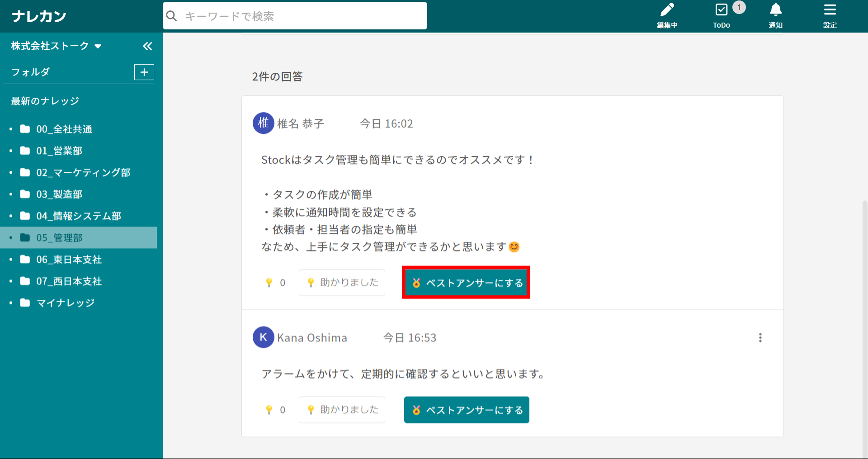Click Kana Oshima's K avatar
The width and height of the screenshot is (868, 459).
(x=263, y=337)
